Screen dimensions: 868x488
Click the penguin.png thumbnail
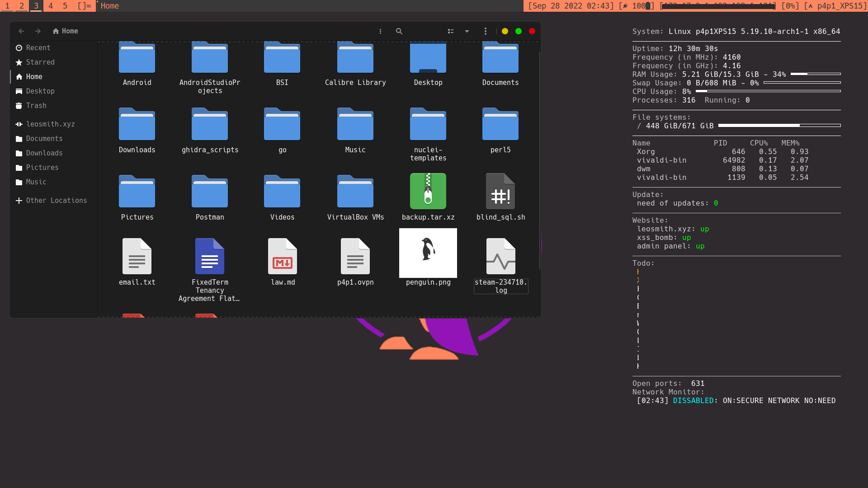click(428, 253)
